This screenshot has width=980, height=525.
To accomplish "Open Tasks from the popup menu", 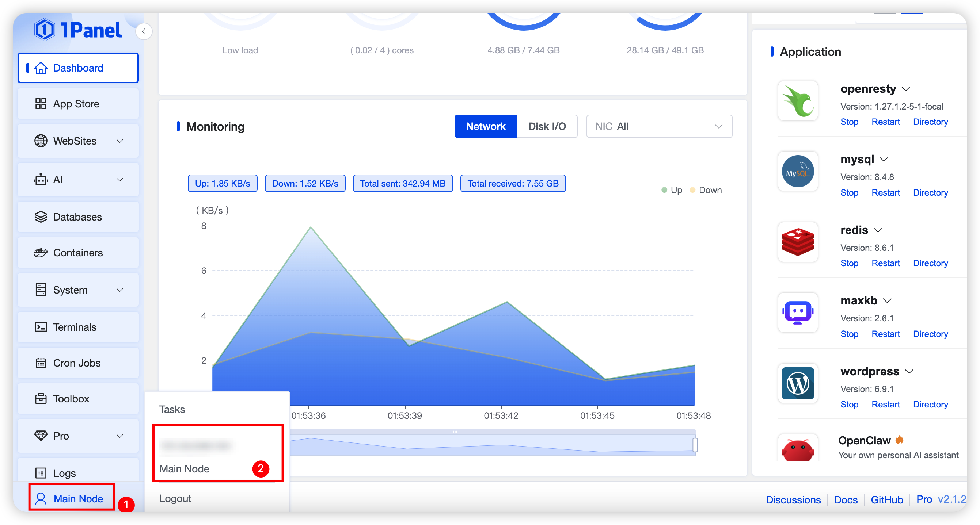I will click(172, 409).
